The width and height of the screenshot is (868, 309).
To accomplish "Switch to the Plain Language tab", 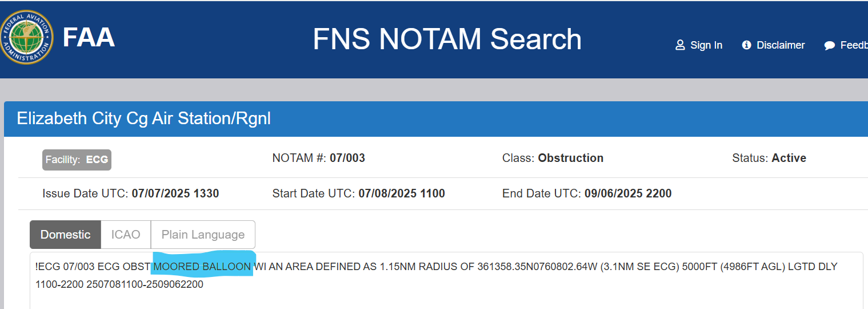I will click(203, 235).
